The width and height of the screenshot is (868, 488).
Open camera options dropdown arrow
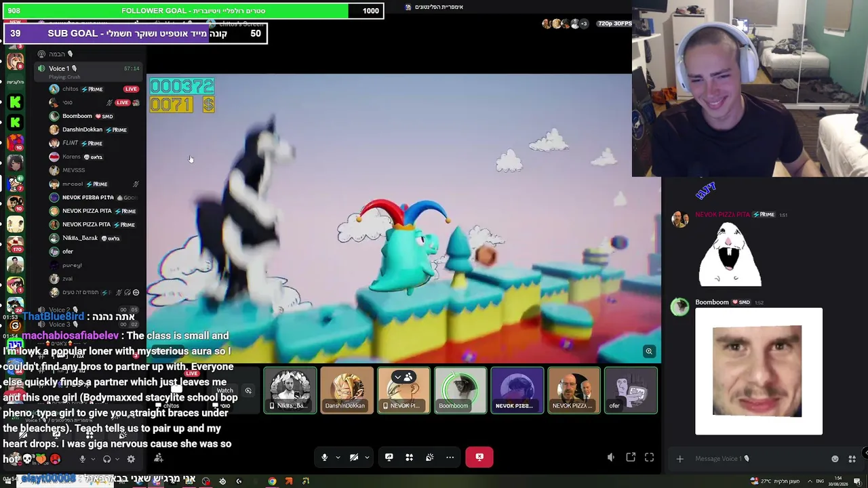[367, 457]
